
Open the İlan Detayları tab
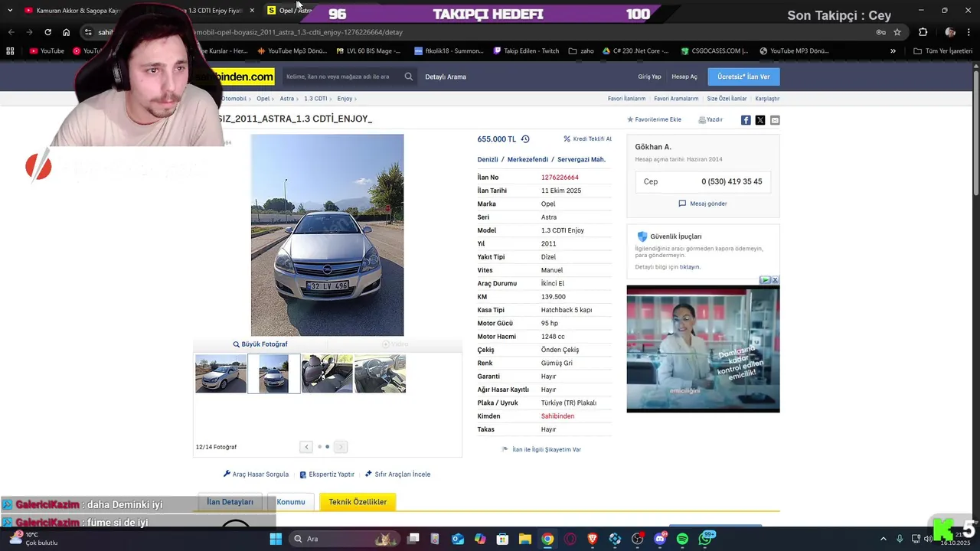tap(230, 502)
